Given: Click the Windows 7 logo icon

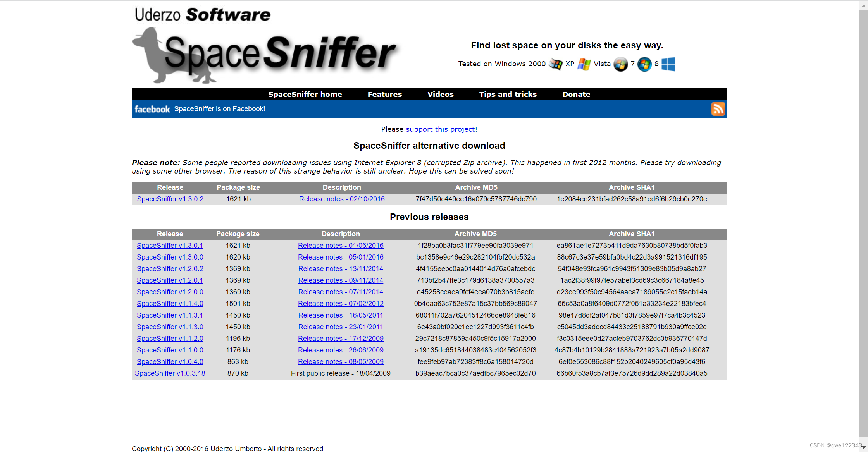Looking at the screenshot, I should [x=644, y=65].
